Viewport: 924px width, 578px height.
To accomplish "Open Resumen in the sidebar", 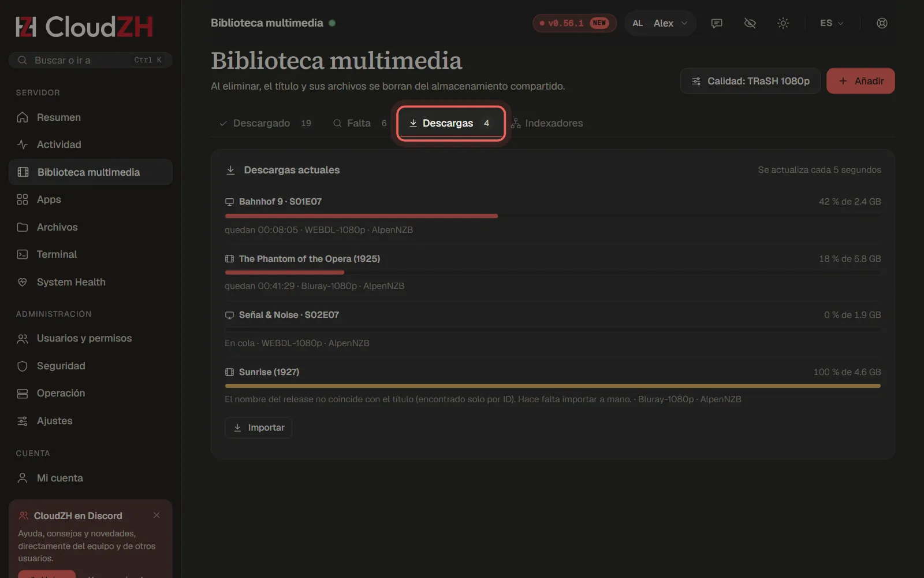I will tap(91, 117).
